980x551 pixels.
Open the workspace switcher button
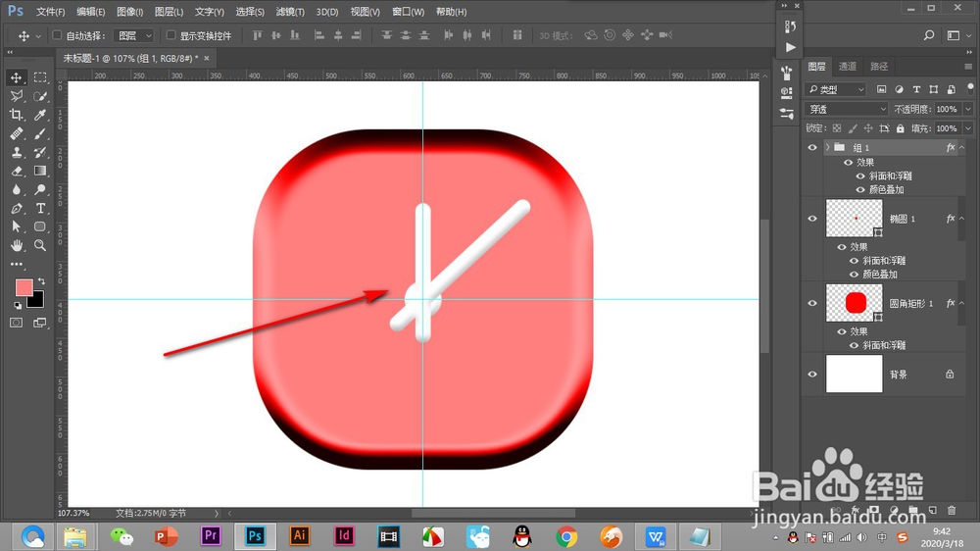[x=954, y=35]
